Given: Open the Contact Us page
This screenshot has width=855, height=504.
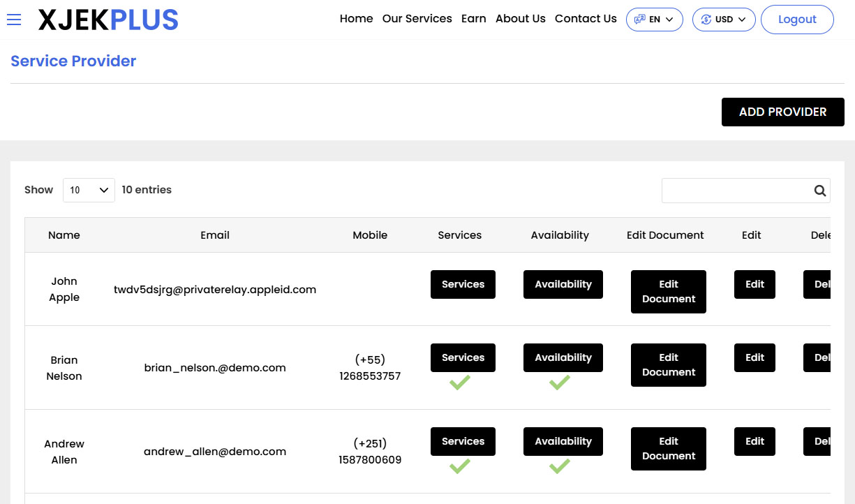Looking at the screenshot, I should coord(586,19).
